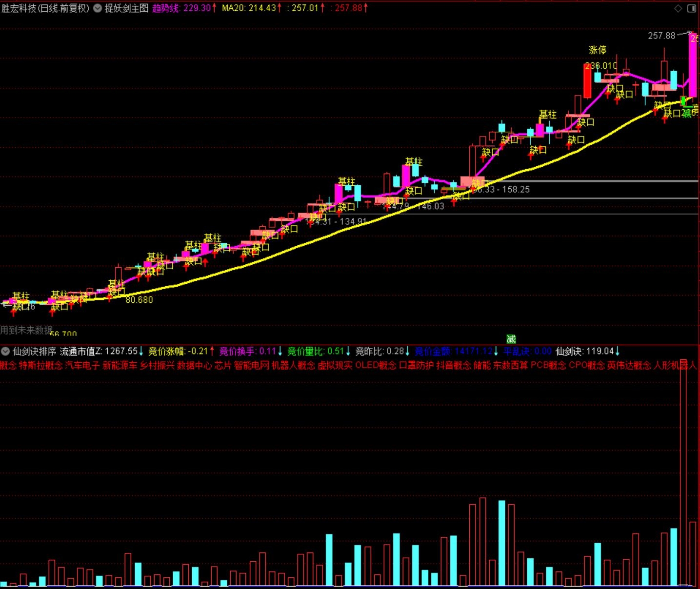Screen dimensions: 700x589
Task: Open the 仙剑诀排序 indicator dropdown
Action: (5, 351)
